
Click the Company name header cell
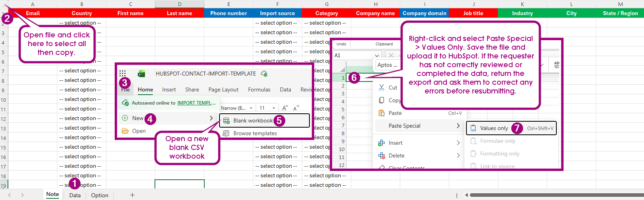[x=376, y=13]
